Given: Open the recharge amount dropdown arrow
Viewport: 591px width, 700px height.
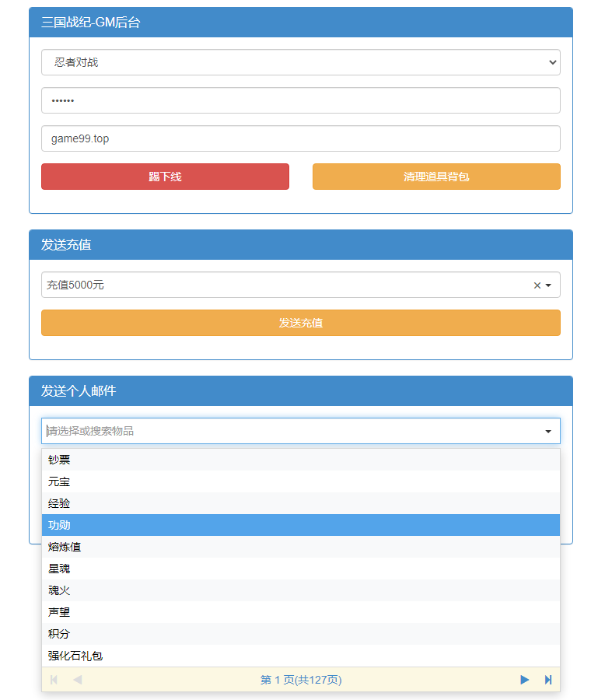Looking at the screenshot, I should [548, 285].
